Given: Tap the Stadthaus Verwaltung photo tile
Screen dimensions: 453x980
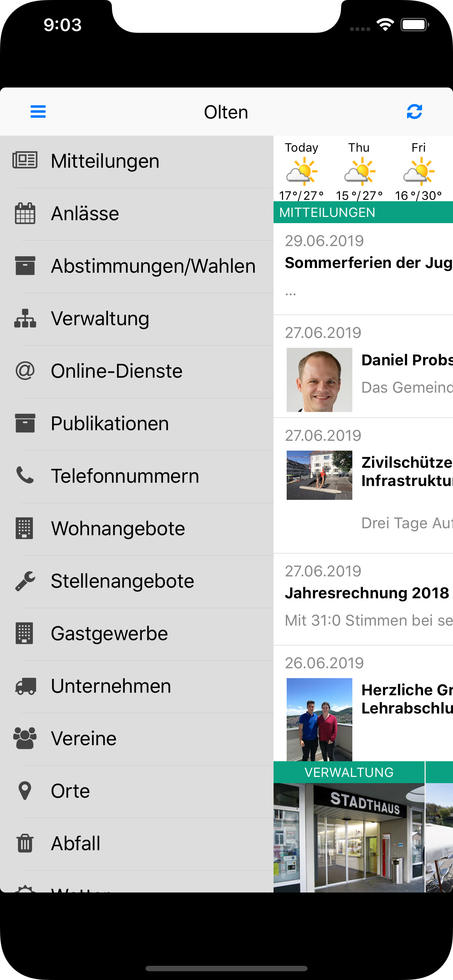Looking at the screenshot, I should click(349, 837).
